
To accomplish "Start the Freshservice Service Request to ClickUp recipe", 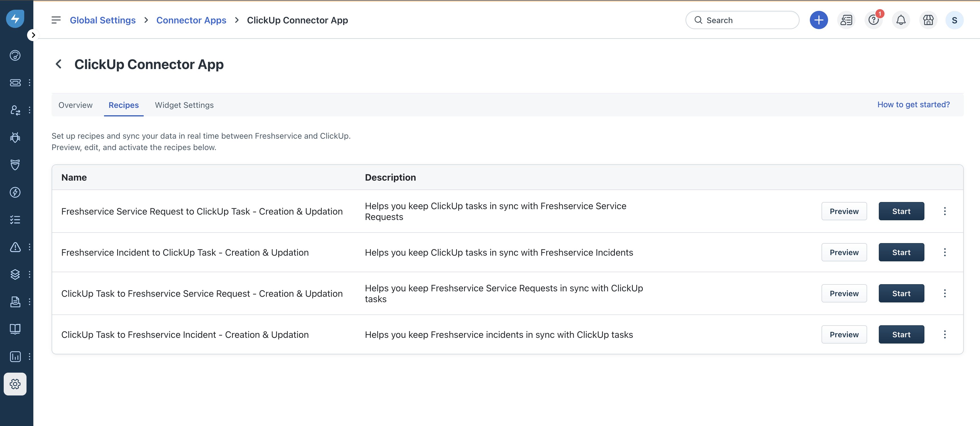I will (x=901, y=211).
